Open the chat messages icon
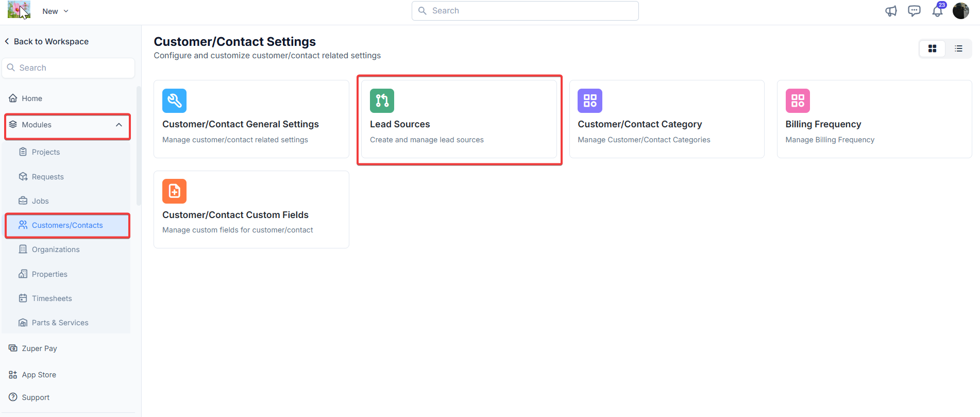The height and width of the screenshot is (417, 980). (914, 11)
